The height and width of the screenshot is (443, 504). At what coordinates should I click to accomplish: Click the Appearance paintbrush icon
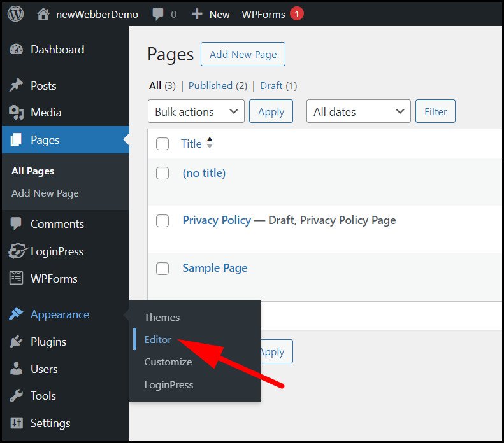(x=16, y=314)
